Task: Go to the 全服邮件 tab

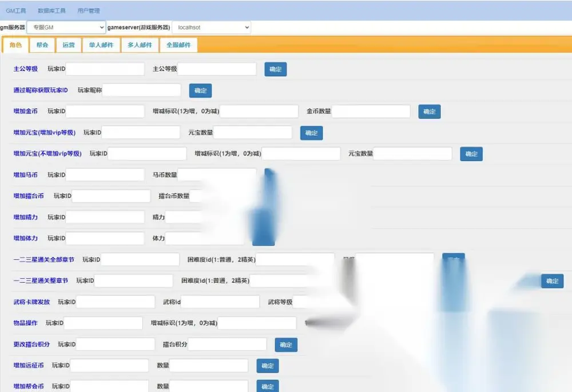Action: pos(178,45)
